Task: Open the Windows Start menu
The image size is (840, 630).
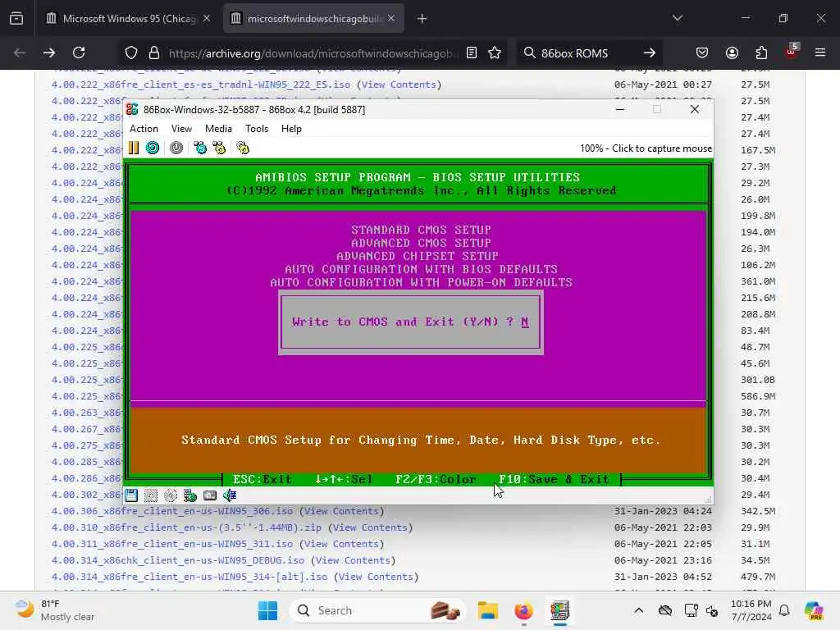Action: [268, 610]
